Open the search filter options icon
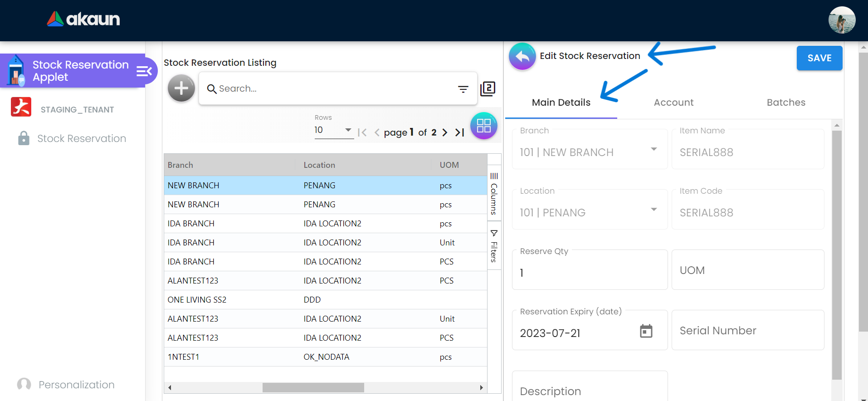 (463, 89)
